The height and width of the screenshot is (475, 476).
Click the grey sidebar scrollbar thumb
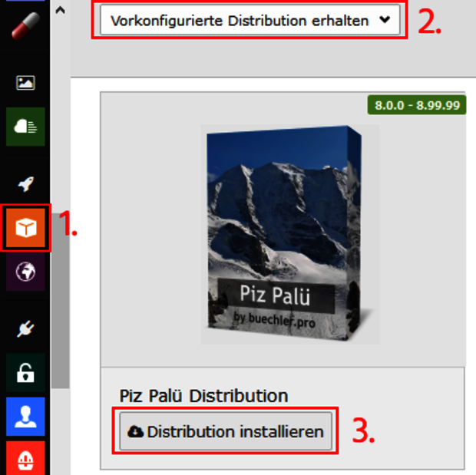[61, 301]
